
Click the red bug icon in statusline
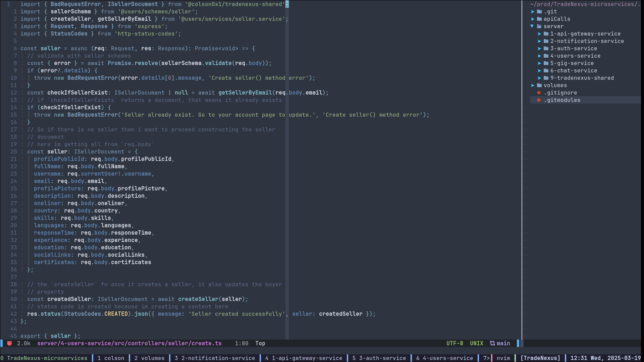9,343
